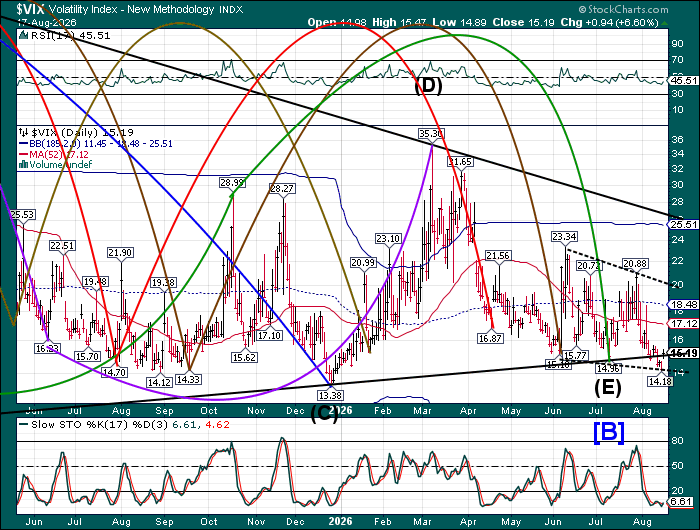Click the 'Volatility Index - New Methodology' title
The height and width of the screenshot is (530, 700).
click(x=132, y=9)
